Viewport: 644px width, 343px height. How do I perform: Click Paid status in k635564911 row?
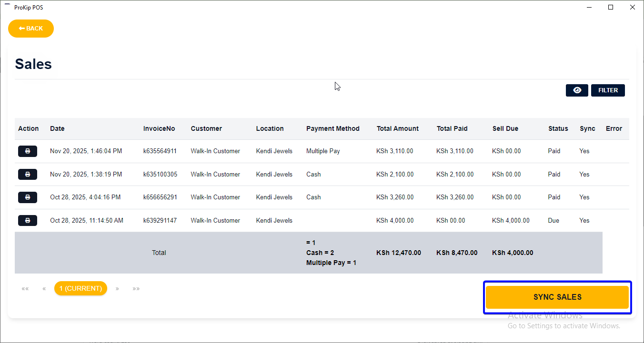pos(554,151)
